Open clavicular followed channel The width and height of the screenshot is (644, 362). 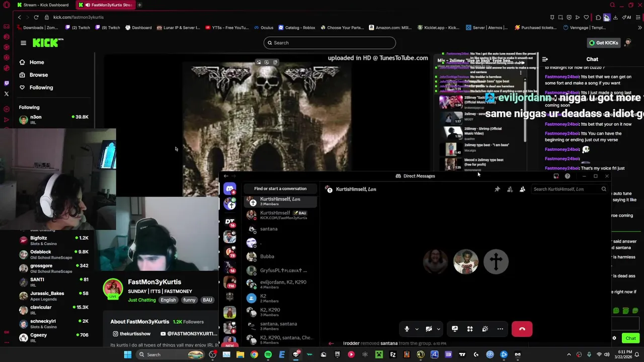pos(54,310)
